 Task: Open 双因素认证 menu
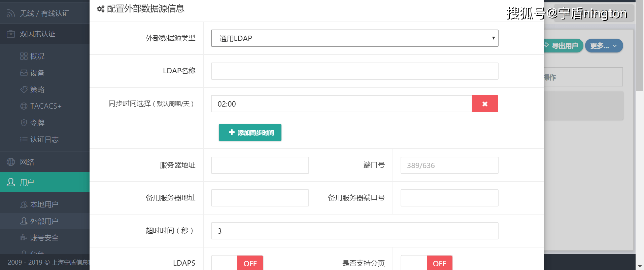click(45, 34)
